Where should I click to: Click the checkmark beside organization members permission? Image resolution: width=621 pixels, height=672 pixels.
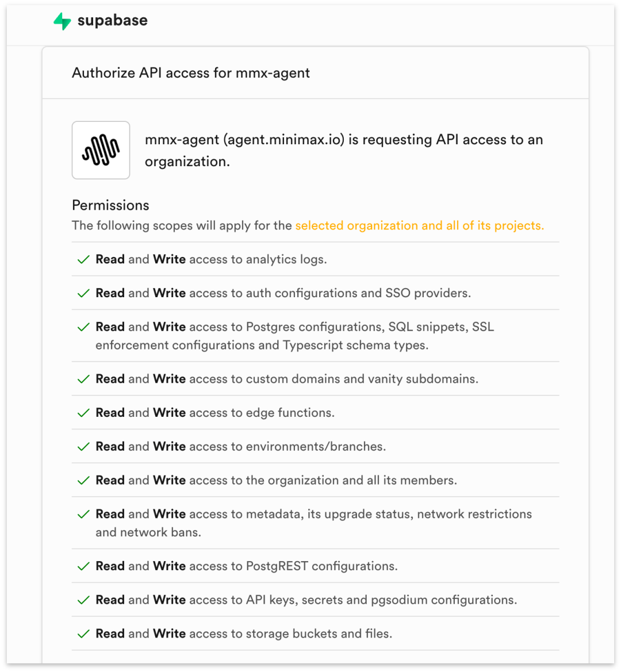(83, 481)
